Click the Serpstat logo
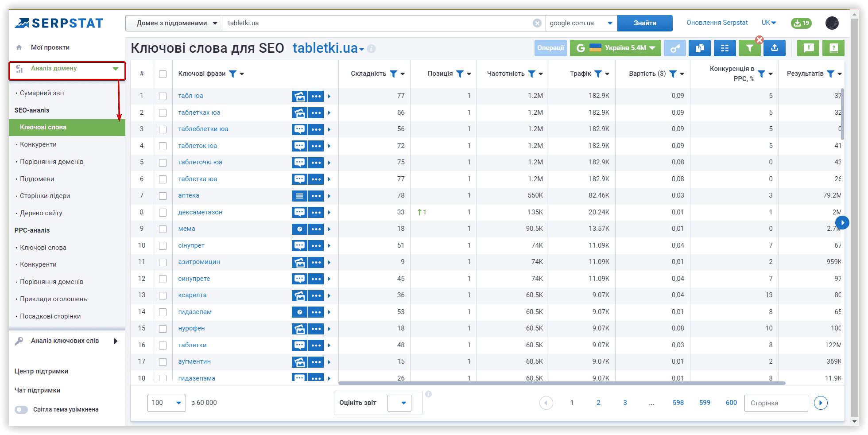Viewport: 868px width, 435px height. [x=59, y=23]
